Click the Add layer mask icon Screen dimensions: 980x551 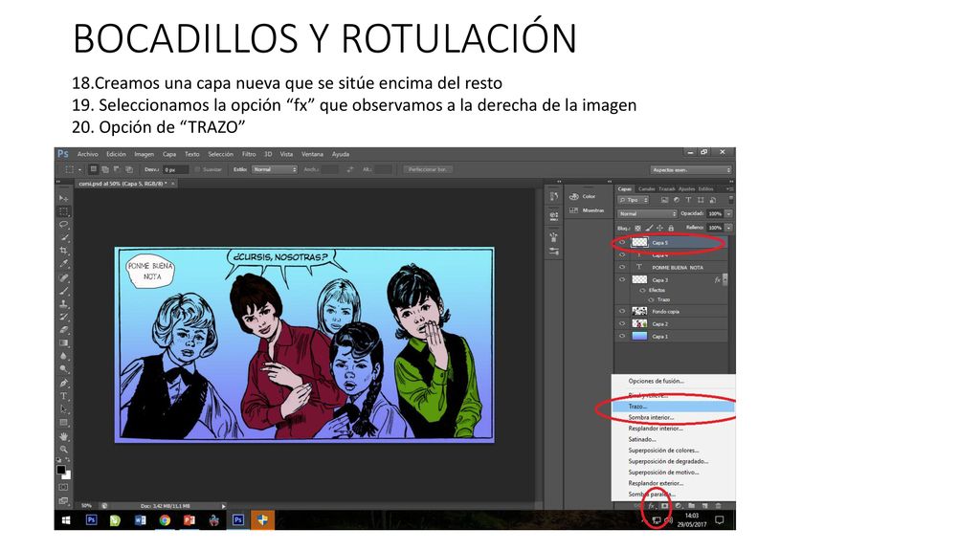tap(664, 506)
